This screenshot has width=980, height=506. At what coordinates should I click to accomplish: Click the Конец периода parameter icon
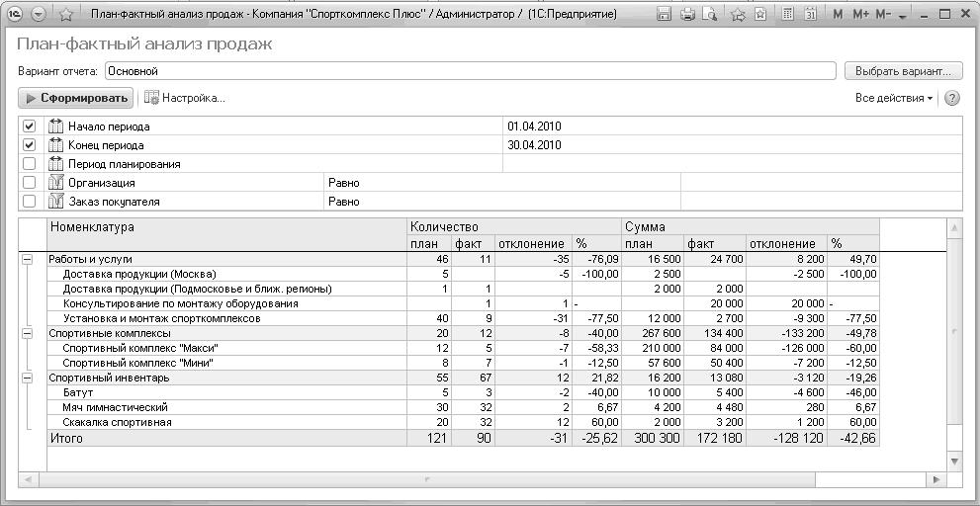tap(56, 145)
